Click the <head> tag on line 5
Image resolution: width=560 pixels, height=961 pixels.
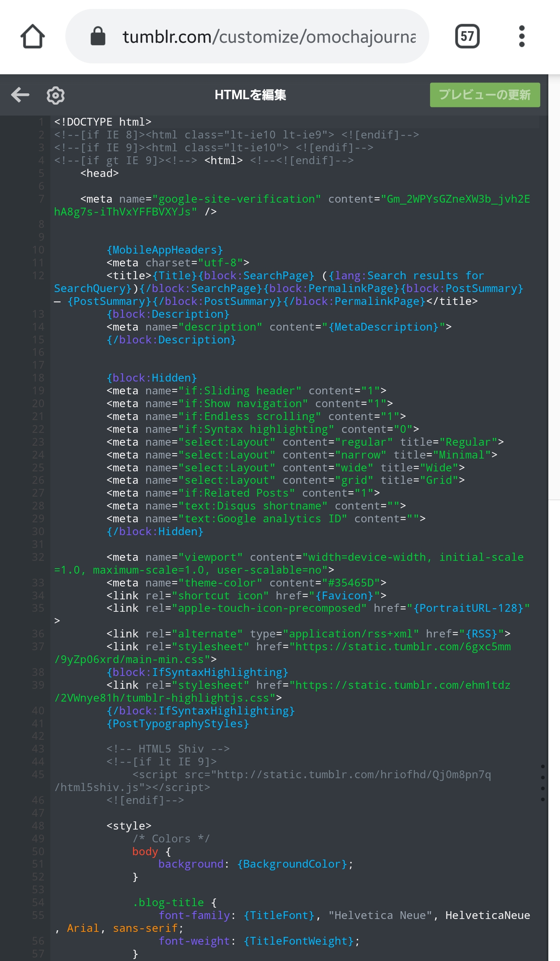pyautogui.click(x=100, y=173)
